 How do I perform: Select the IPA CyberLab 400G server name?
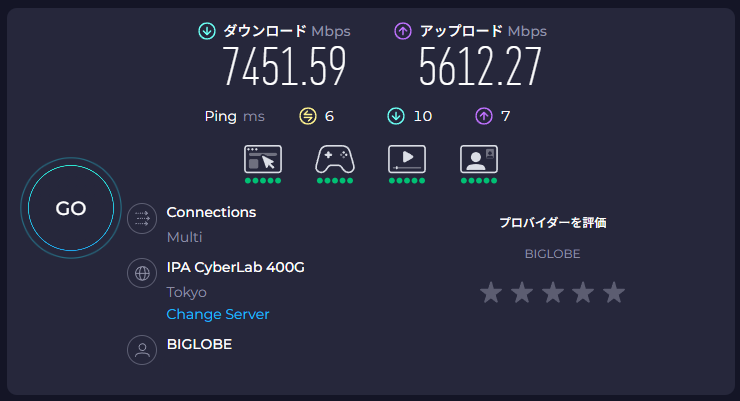[235, 267]
